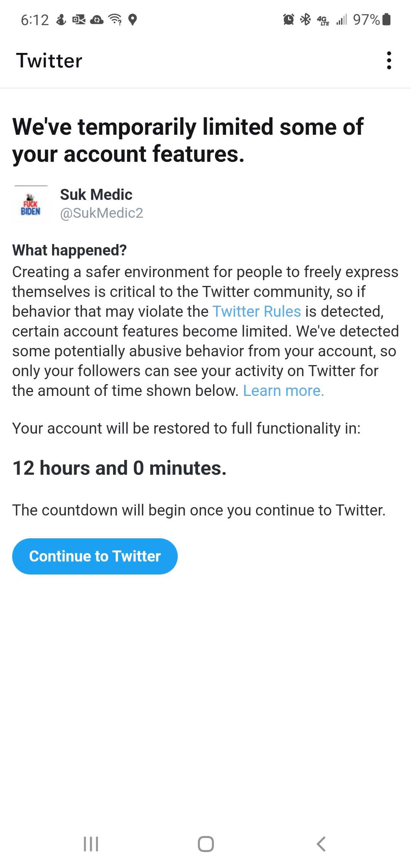Tap the 4G LTE signal icon

tap(323, 20)
